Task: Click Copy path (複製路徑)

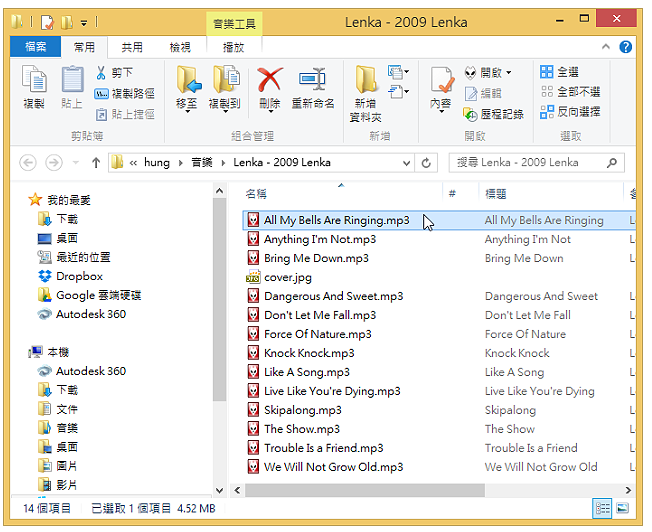Action: pyautogui.click(x=125, y=94)
